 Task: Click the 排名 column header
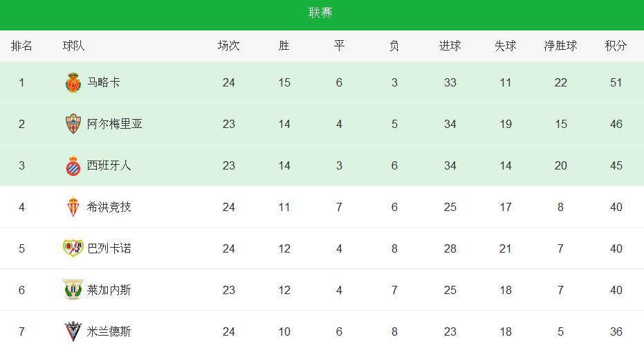(x=21, y=46)
